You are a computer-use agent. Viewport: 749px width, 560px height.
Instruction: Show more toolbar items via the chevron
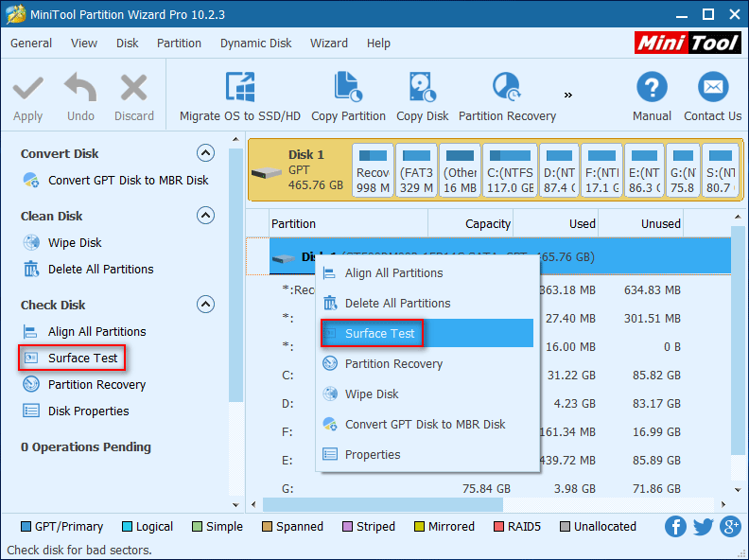tap(568, 95)
